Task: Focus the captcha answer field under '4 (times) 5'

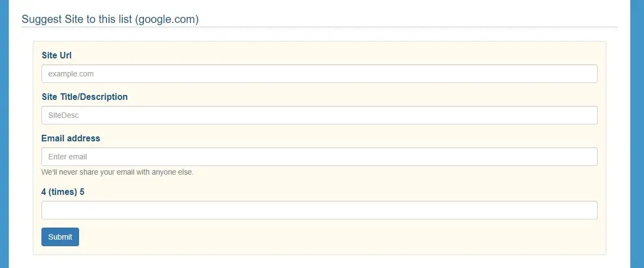Action: tap(319, 210)
